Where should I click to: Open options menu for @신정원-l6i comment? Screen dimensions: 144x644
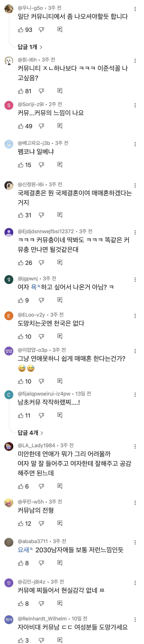pyautogui.click(x=135, y=186)
